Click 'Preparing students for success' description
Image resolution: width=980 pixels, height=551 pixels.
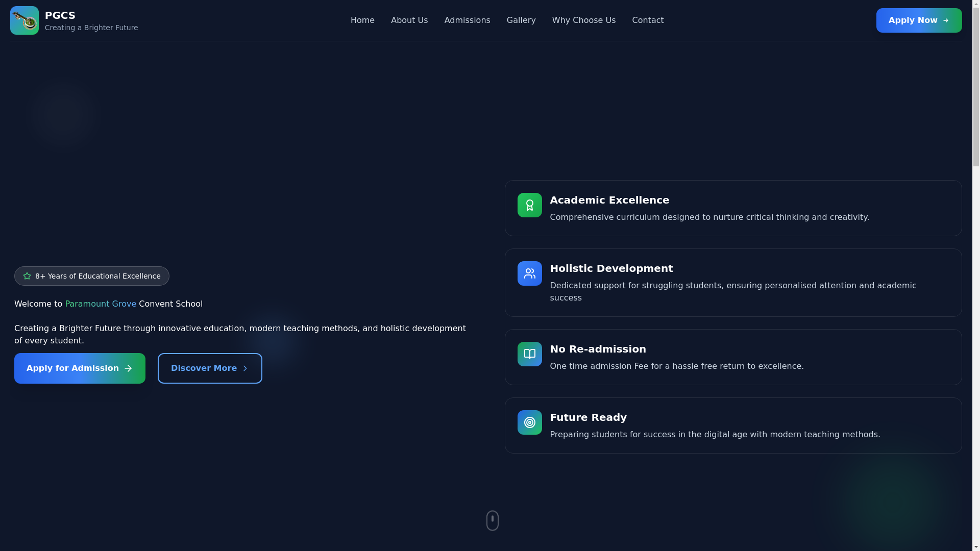coord(715,435)
